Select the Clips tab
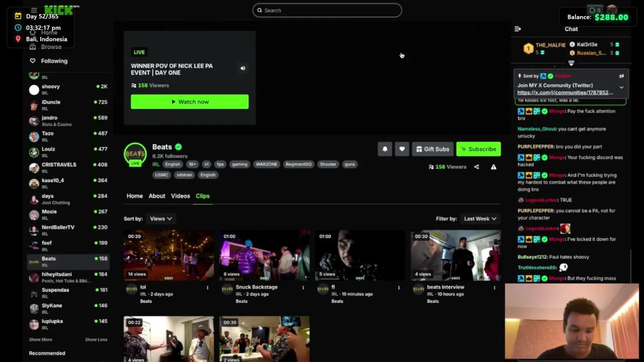Viewport: 644px width, 362px height. click(202, 196)
